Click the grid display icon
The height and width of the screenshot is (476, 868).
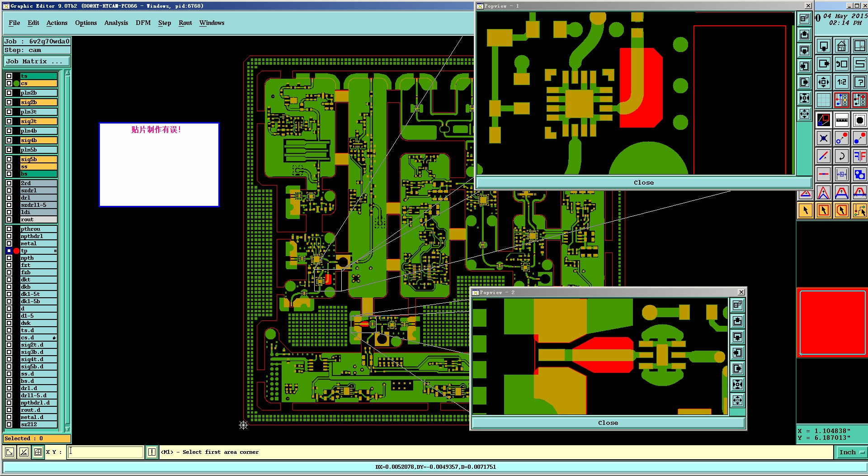coord(824,100)
